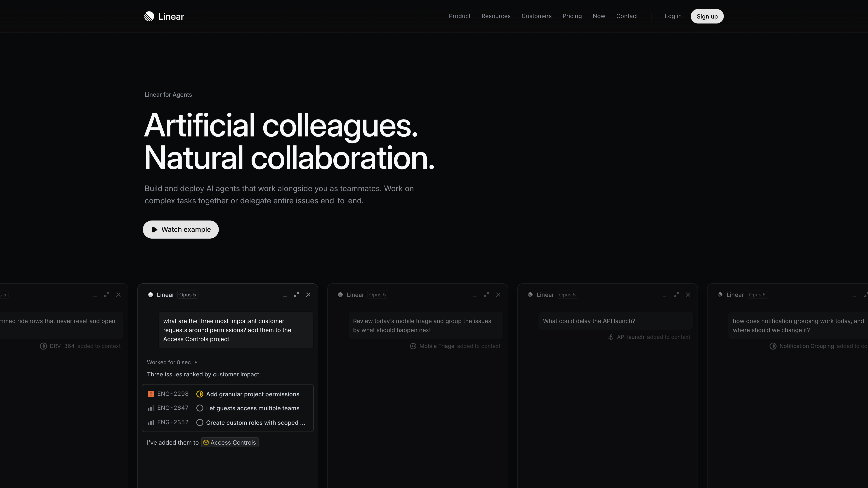868x488 pixels.
Task: Open the Pricing page
Action: click(x=572, y=16)
